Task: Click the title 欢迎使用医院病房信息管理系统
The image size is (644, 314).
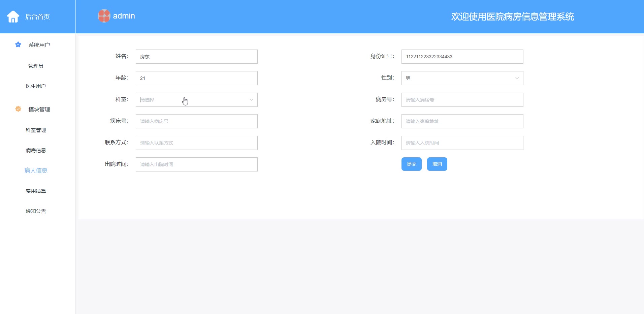Action: [513, 17]
